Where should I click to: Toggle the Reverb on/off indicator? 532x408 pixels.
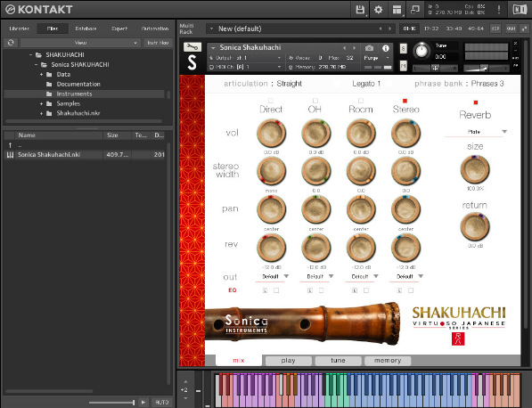[x=476, y=102]
